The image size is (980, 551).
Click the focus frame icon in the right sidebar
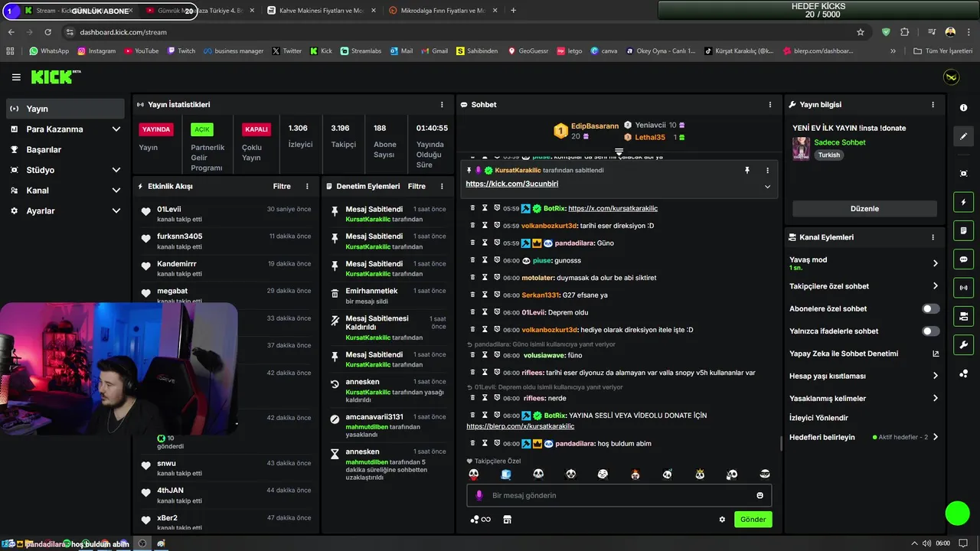963,174
